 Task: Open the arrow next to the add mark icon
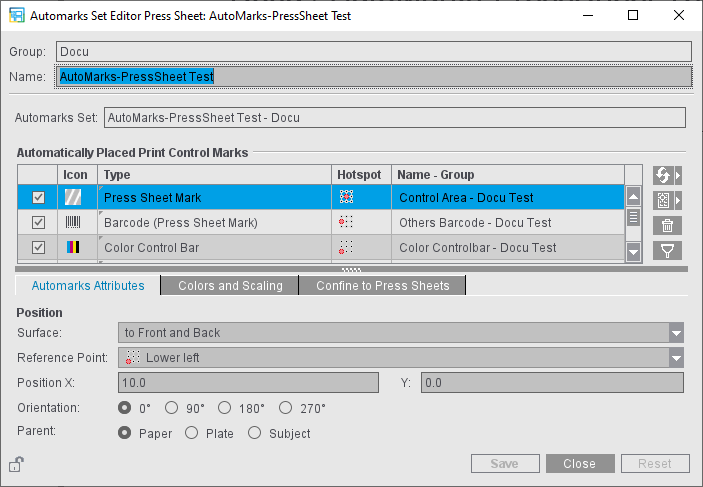[x=678, y=200]
